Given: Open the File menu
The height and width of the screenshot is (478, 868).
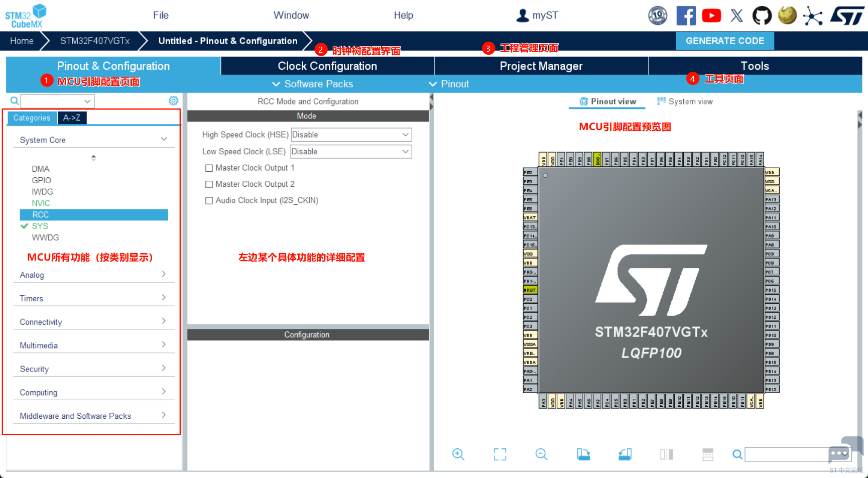Looking at the screenshot, I should [x=161, y=16].
